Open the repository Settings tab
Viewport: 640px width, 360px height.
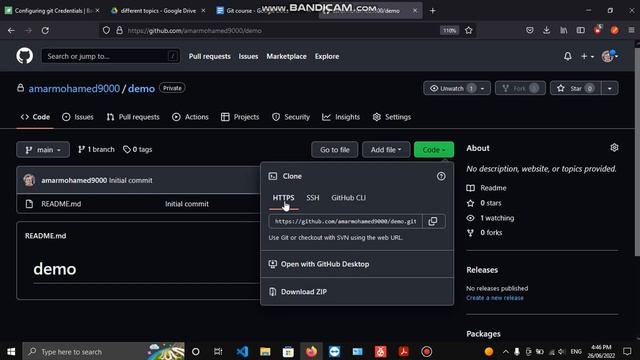pos(391,117)
